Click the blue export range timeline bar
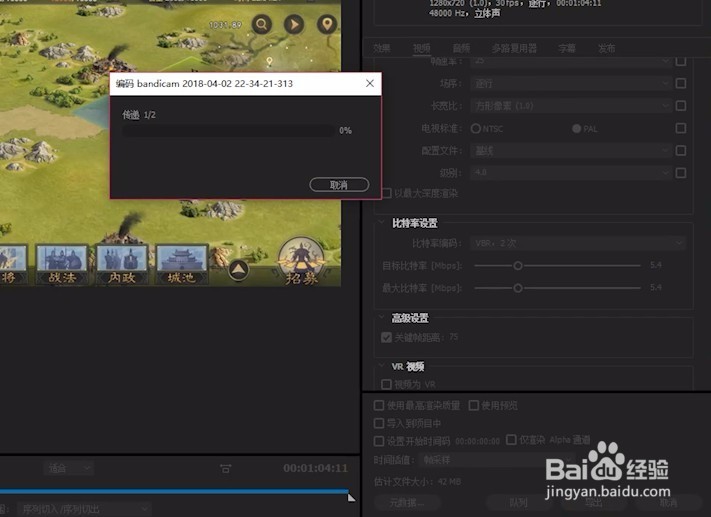 click(x=174, y=491)
